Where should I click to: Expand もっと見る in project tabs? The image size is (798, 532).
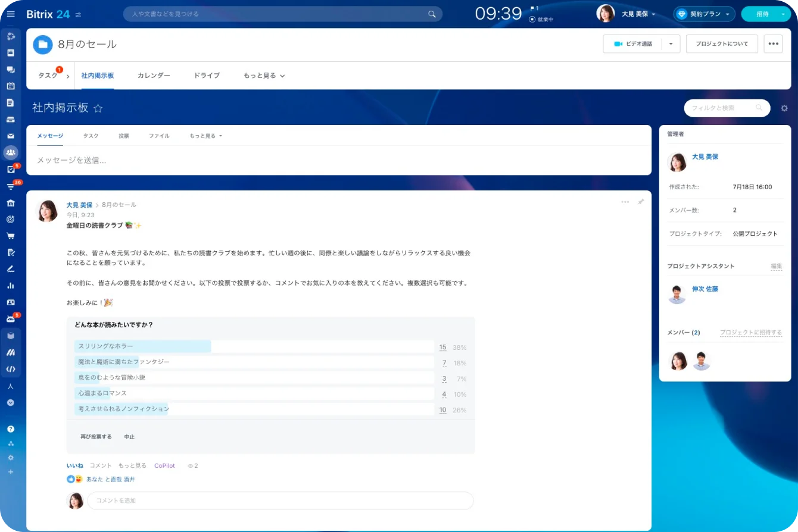coord(264,76)
